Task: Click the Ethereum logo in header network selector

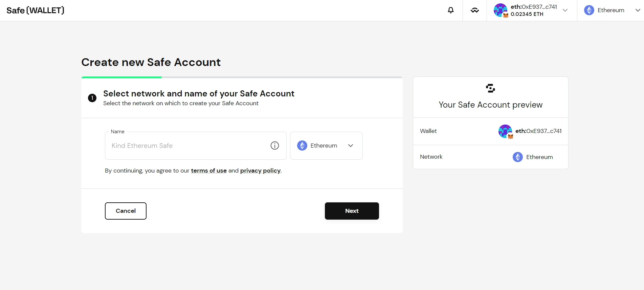Action: 589,10
